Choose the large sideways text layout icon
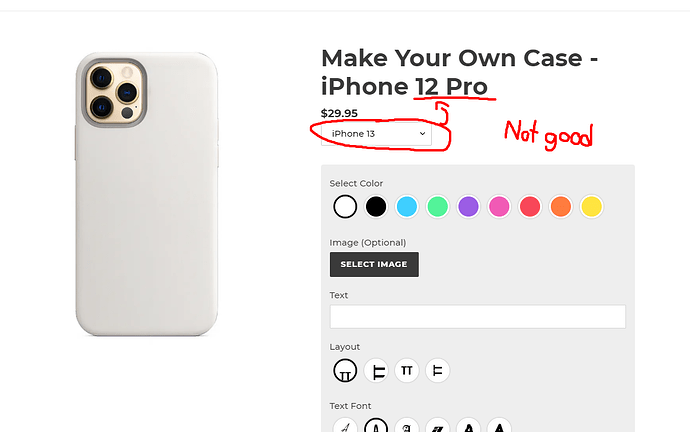Screen dimensions: 690x432 (376, 371)
